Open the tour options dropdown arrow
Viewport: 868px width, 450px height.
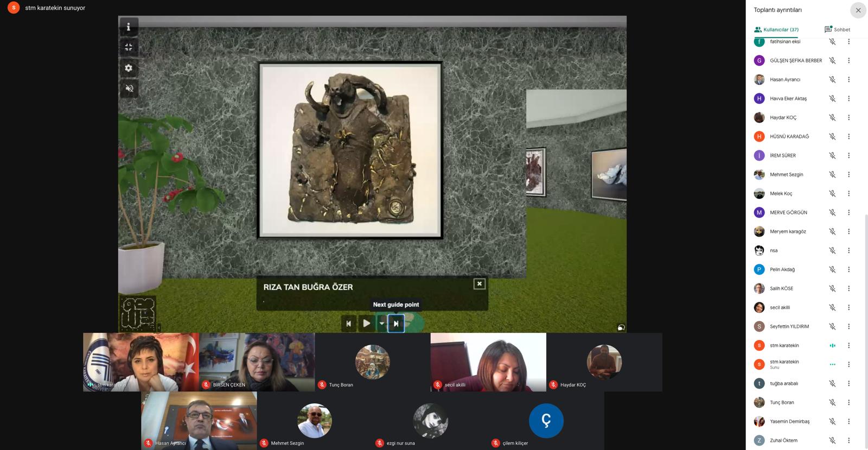coord(381,324)
